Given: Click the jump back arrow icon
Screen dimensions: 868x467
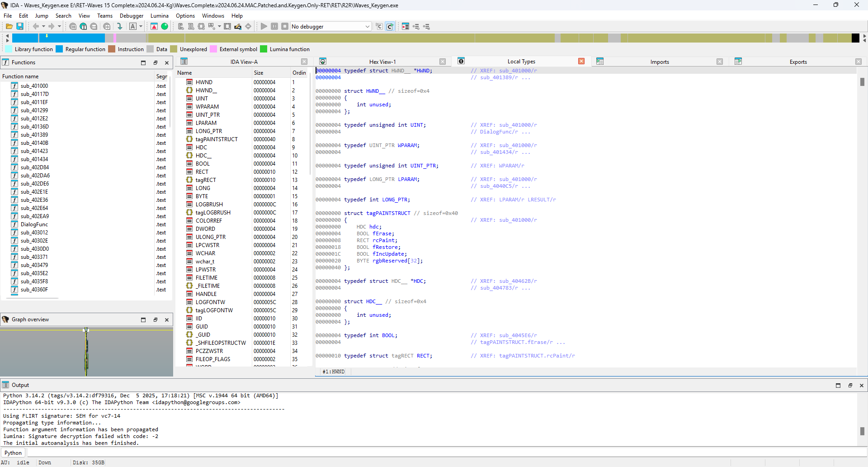Looking at the screenshot, I should pyautogui.click(x=36, y=27).
